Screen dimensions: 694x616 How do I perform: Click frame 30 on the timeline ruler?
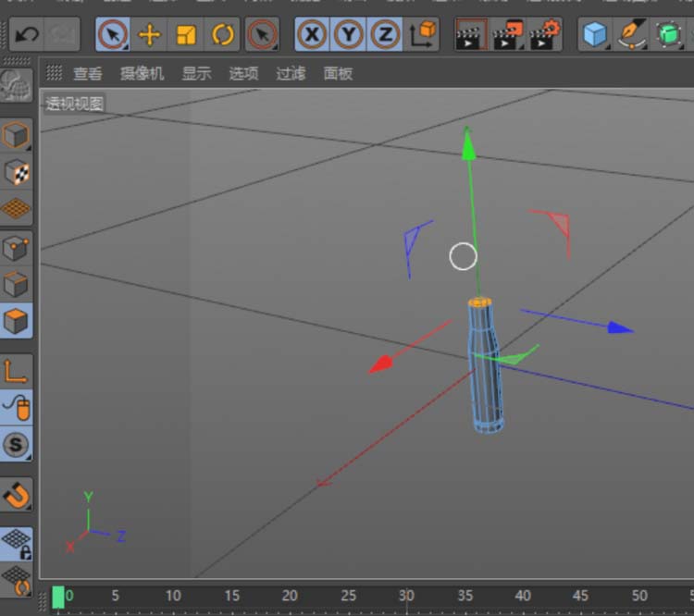click(406, 597)
